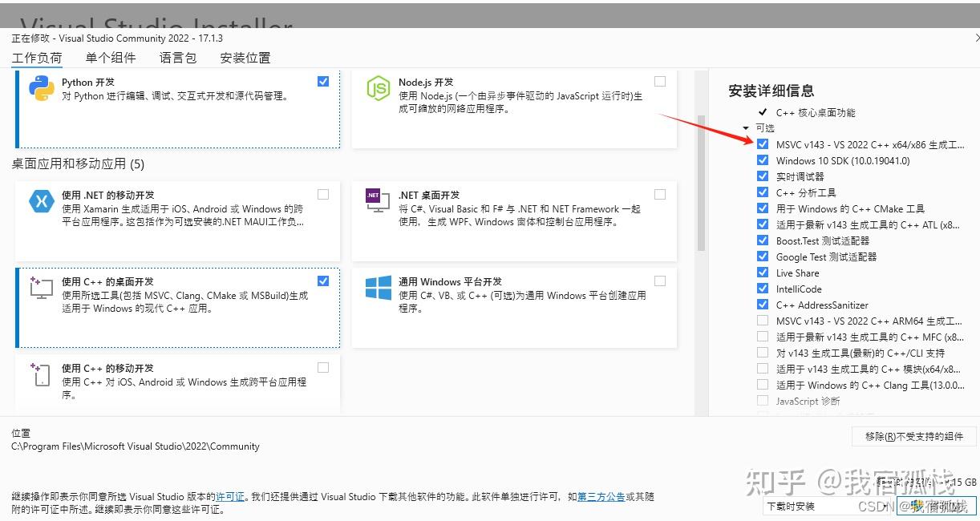Collapse the 可选 components section
Image resolution: width=980 pixels, height=521 pixels.
click(x=746, y=127)
